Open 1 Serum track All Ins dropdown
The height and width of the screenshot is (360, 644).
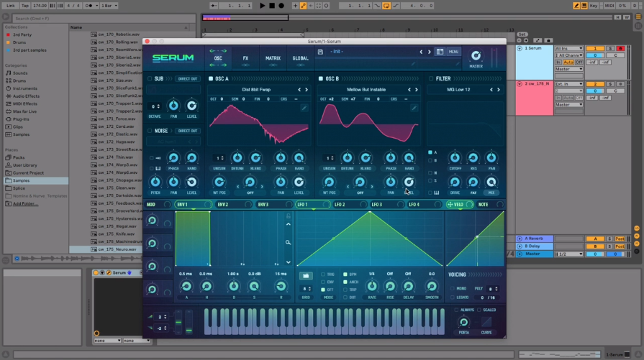[x=569, y=48]
